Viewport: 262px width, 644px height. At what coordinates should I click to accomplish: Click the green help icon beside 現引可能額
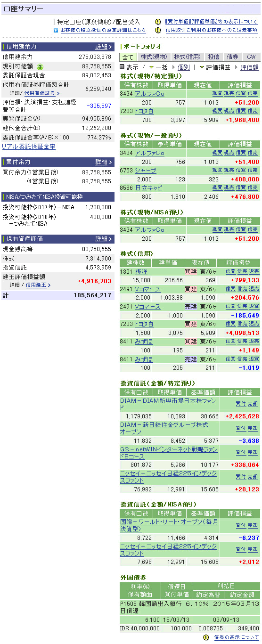click(40, 67)
